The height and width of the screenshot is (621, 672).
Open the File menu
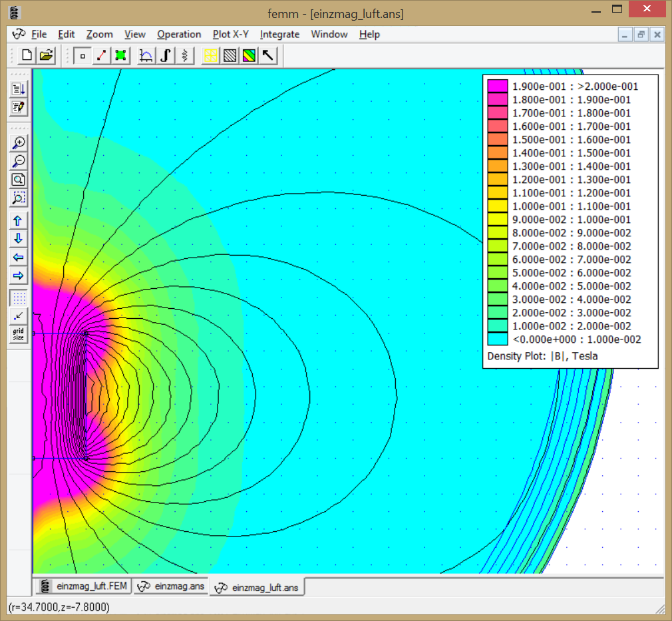[39, 35]
